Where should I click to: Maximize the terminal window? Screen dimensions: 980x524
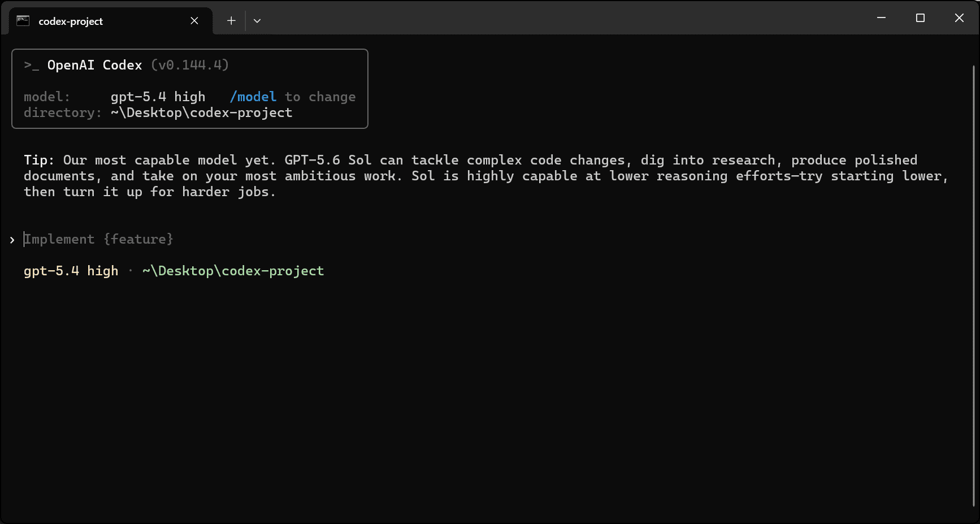(x=920, y=18)
